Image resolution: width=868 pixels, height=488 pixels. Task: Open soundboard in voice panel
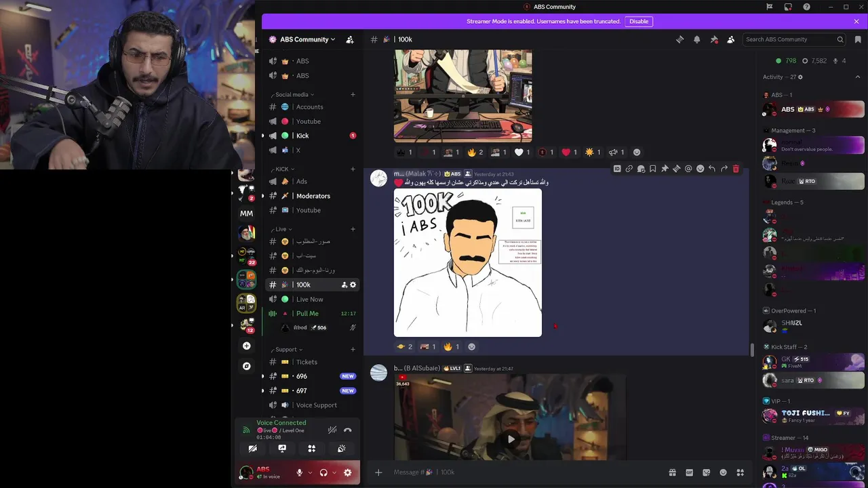[x=342, y=449]
